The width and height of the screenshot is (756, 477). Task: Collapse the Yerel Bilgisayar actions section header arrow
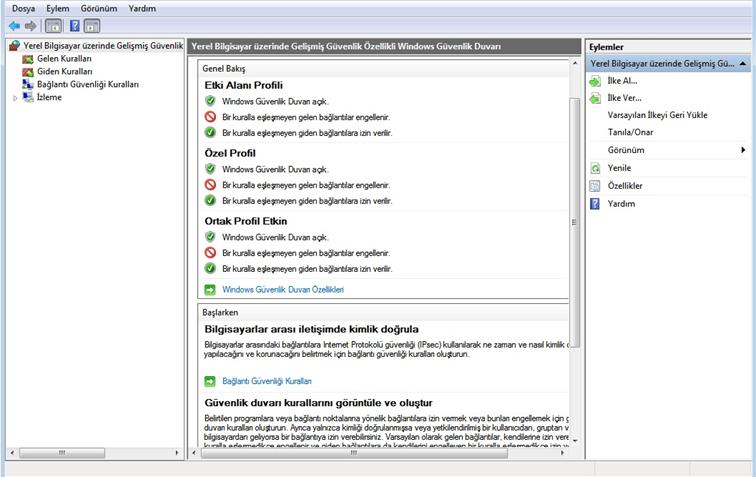click(742, 64)
